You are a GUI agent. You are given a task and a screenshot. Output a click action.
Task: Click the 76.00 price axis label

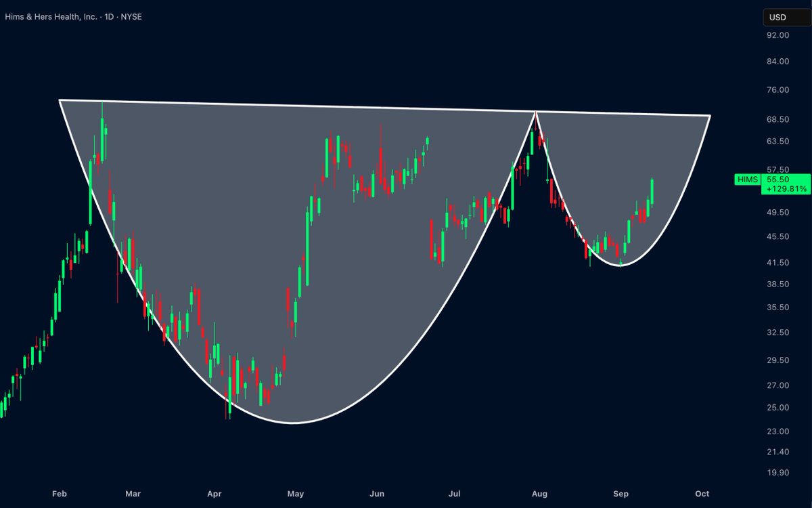point(778,90)
